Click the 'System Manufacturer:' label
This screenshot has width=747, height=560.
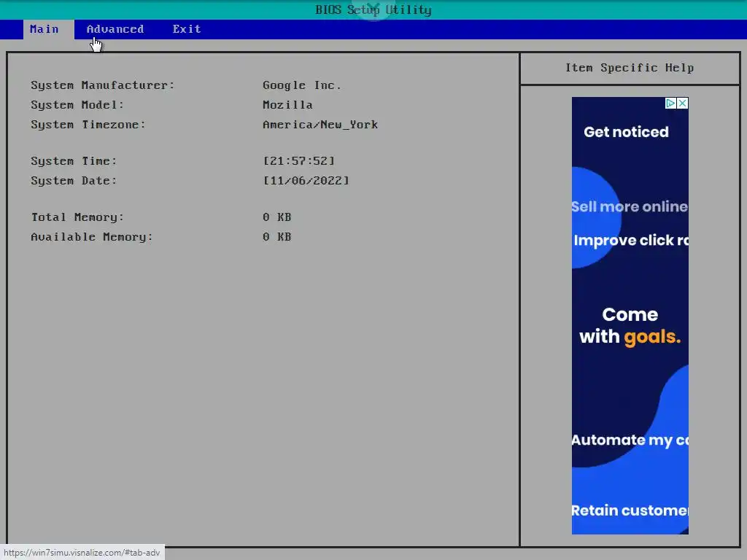pyautogui.click(x=103, y=85)
